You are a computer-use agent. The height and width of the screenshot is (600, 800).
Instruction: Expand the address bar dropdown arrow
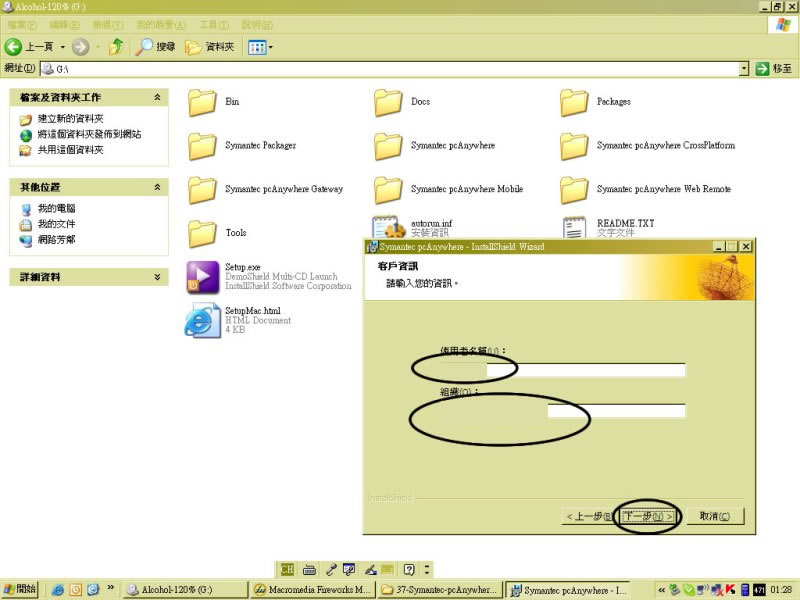[744, 69]
